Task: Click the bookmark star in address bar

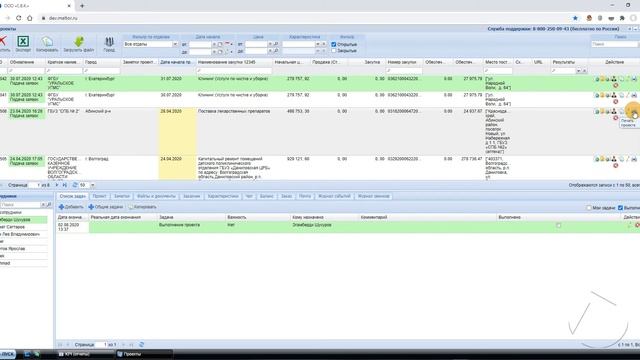Action: [x=575, y=18]
